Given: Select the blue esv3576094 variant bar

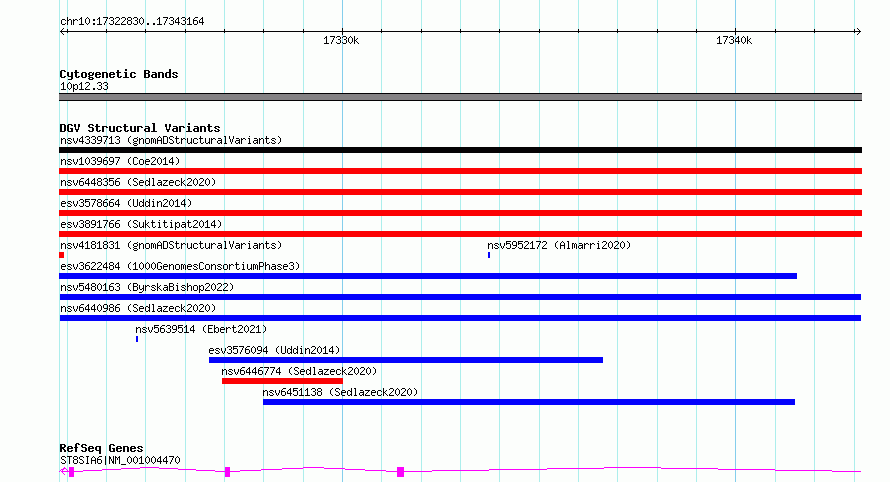Looking at the screenshot, I should [406, 360].
